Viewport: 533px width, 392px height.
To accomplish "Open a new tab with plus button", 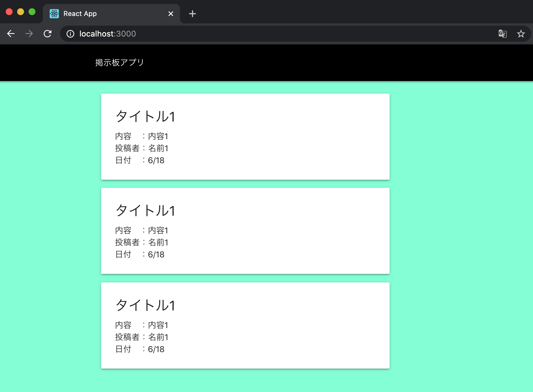I will (x=193, y=14).
